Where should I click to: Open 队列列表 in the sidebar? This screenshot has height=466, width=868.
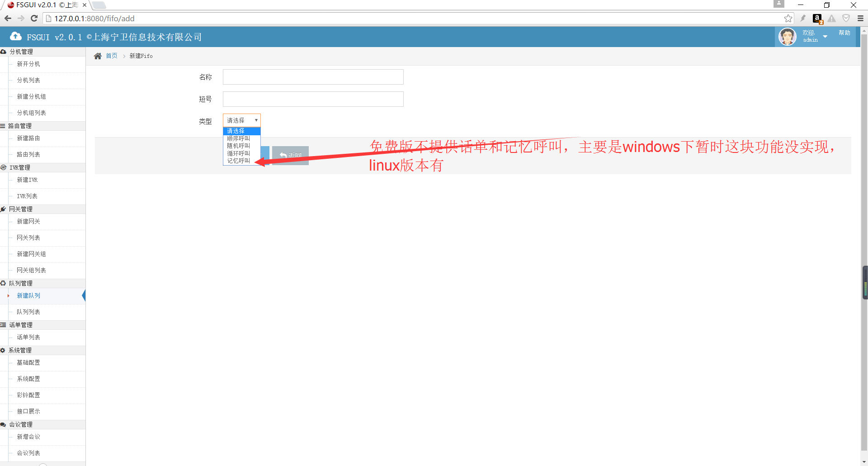(x=28, y=312)
